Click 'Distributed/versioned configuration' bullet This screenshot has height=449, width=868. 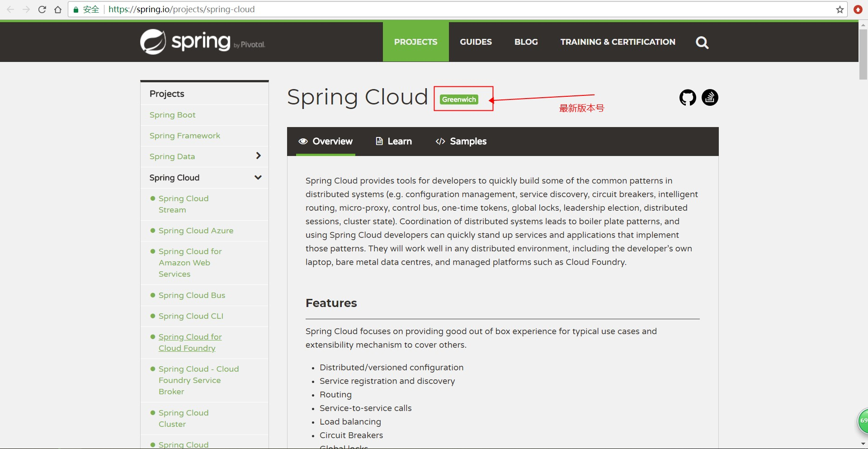point(392,368)
